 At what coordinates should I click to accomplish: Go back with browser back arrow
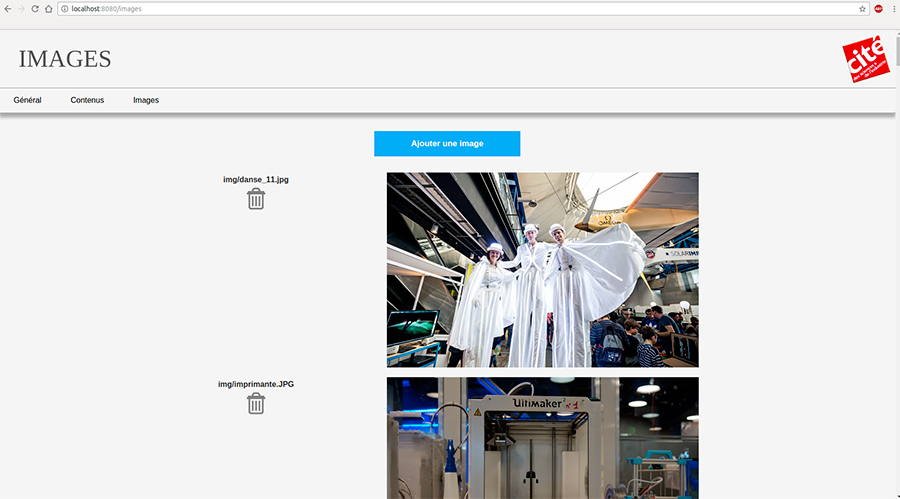8,9
